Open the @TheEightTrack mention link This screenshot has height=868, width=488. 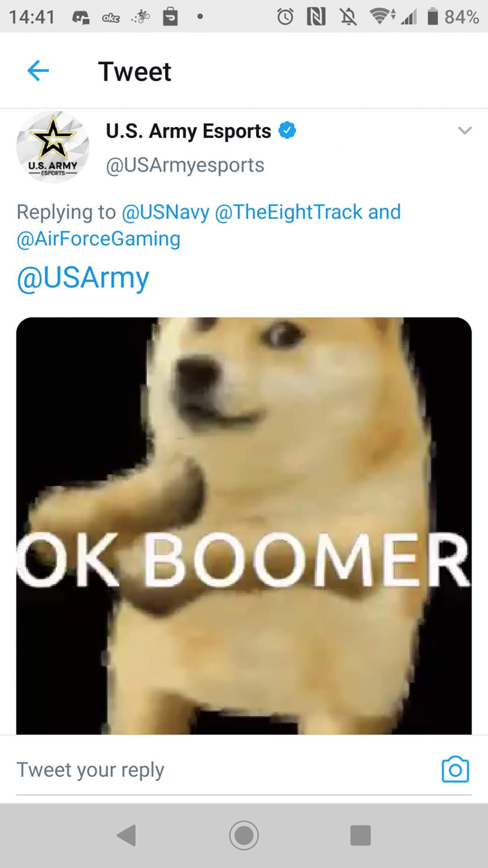pyautogui.click(x=289, y=212)
